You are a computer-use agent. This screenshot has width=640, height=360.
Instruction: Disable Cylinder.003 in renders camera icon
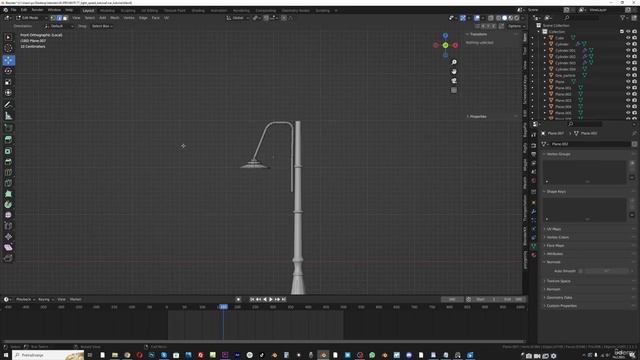(x=635, y=63)
